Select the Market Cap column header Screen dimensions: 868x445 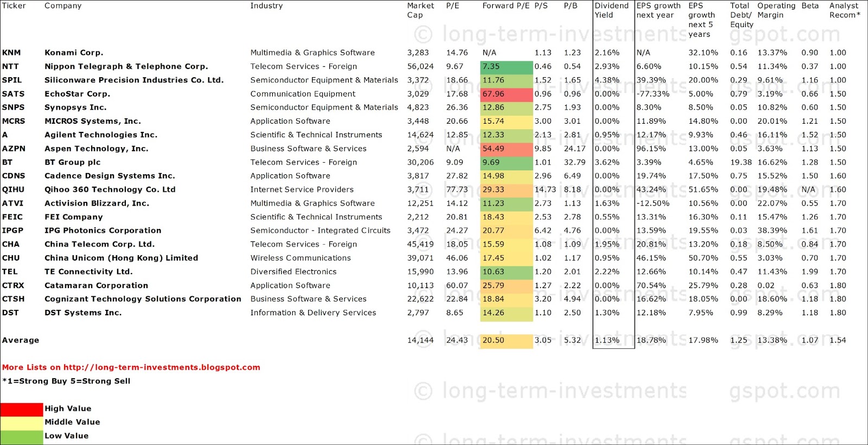pyautogui.click(x=420, y=10)
